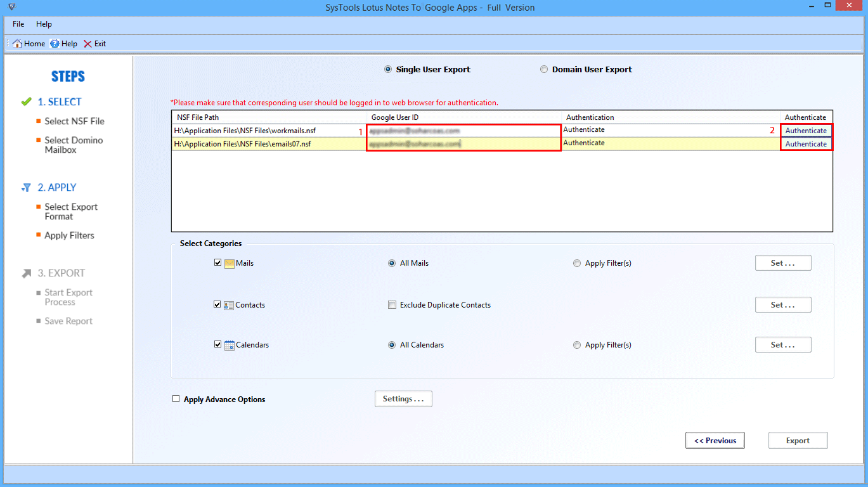The image size is (868, 487).
Task: Open the File menu
Action: pyautogui.click(x=18, y=24)
